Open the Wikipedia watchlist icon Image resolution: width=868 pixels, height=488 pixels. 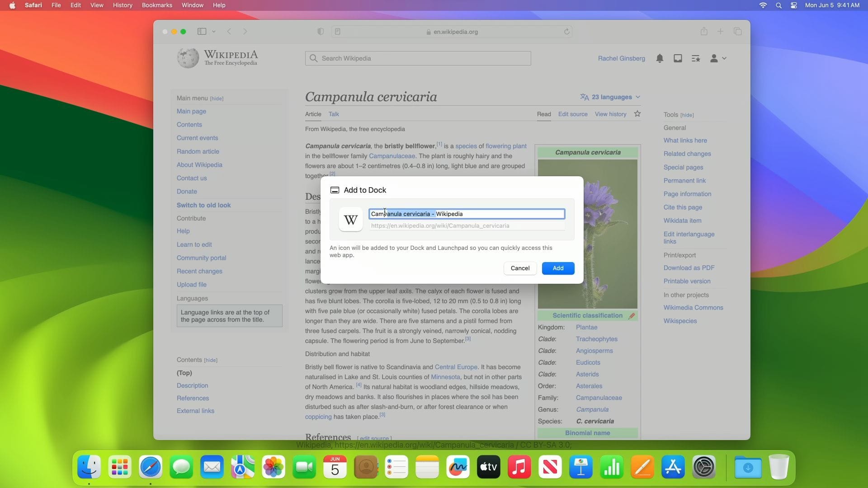(x=695, y=58)
